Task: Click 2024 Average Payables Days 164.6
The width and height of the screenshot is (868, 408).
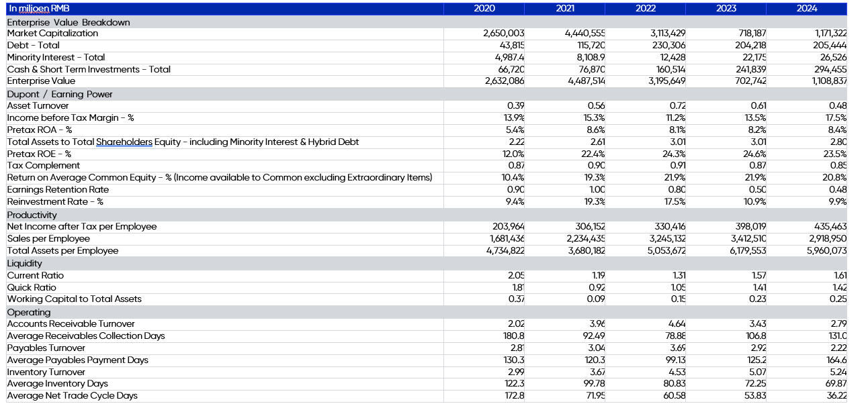Action: click(836, 360)
